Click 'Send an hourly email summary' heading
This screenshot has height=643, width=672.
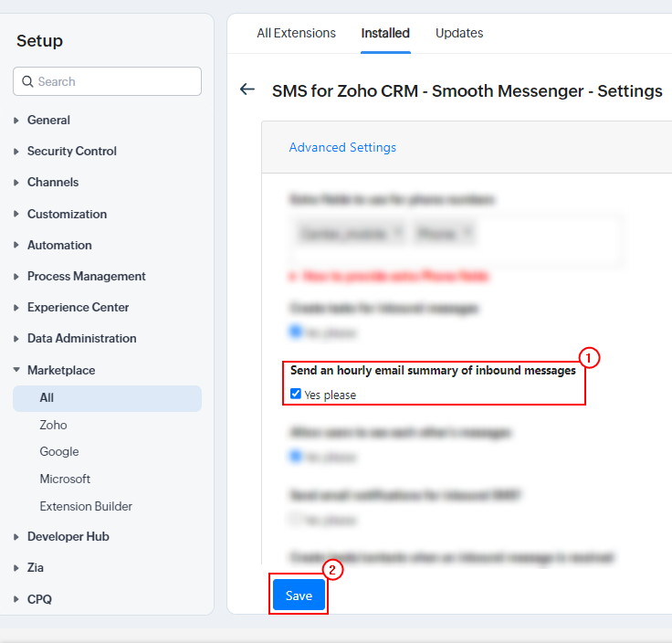(433, 370)
